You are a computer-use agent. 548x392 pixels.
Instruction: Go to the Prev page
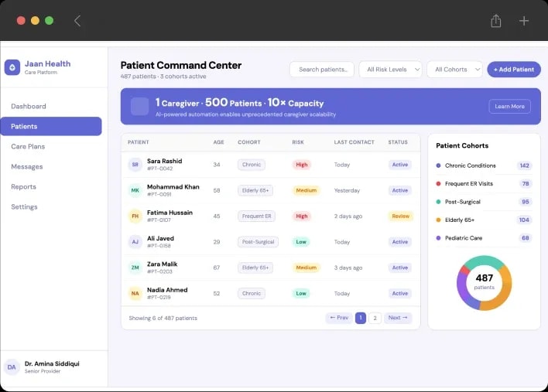click(x=339, y=318)
